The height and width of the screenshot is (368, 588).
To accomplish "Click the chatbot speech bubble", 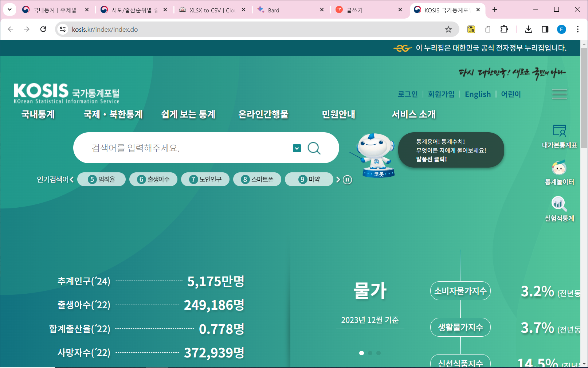I will point(451,150).
